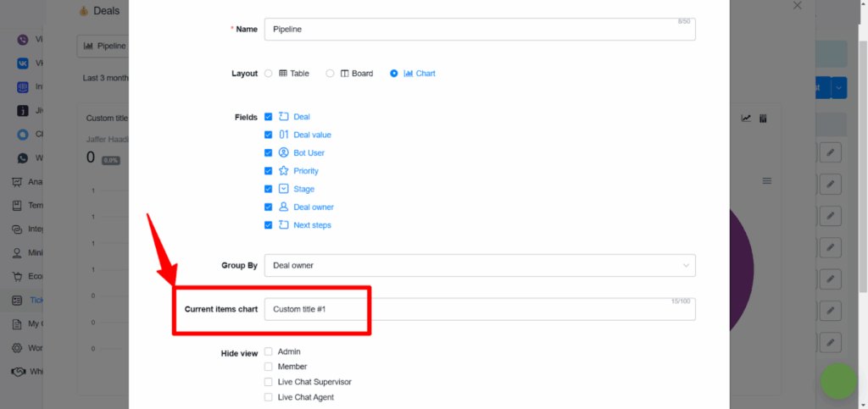
Task: Open the Group By dropdown
Action: (x=479, y=265)
